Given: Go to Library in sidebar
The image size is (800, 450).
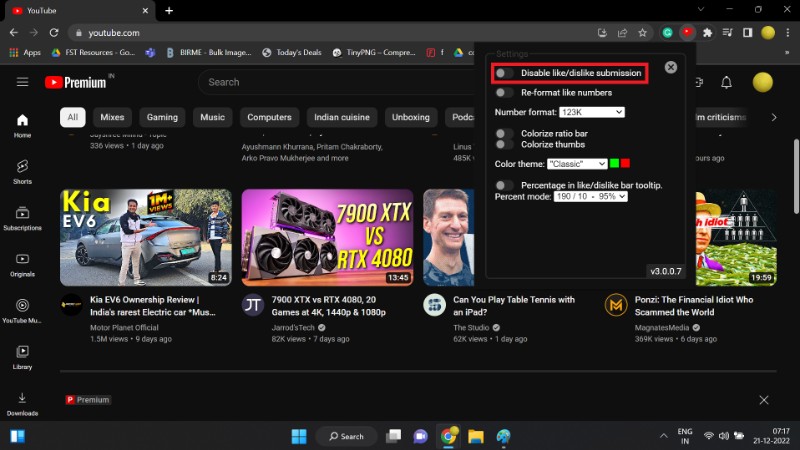Looking at the screenshot, I should coord(22,356).
